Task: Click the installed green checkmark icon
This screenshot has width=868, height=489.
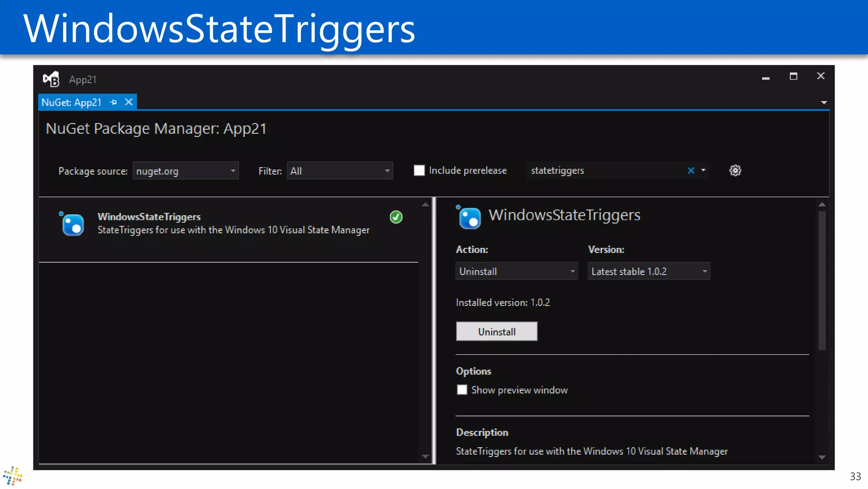Action: tap(396, 217)
